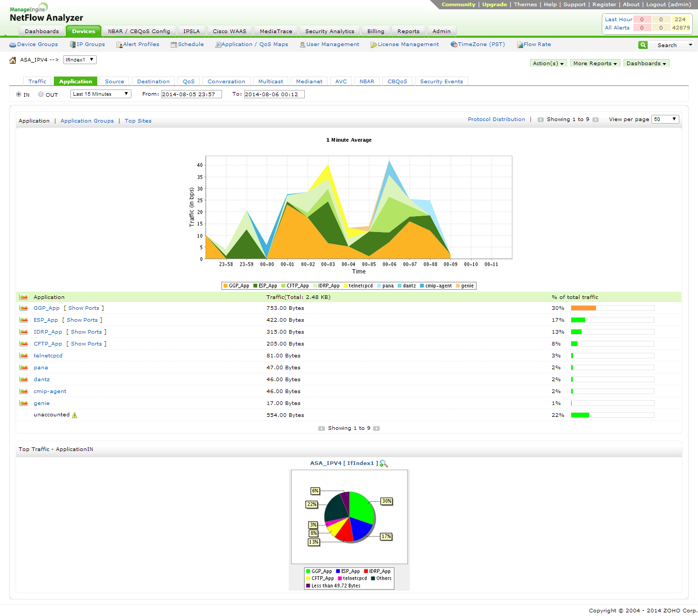The image size is (698, 616).
Task: Go to next page arrow above chart
Action: pos(596,119)
